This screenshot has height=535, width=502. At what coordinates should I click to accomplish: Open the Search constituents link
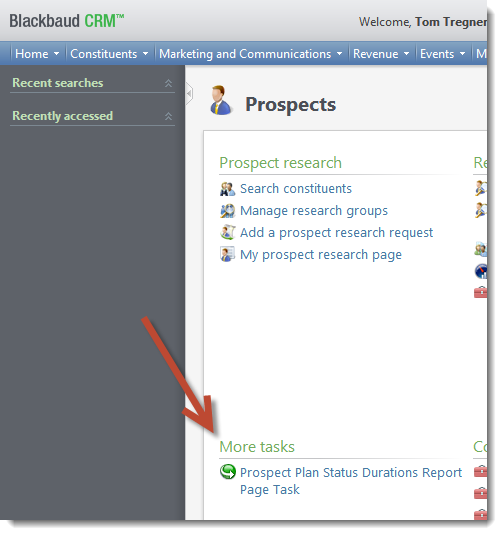pos(296,189)
